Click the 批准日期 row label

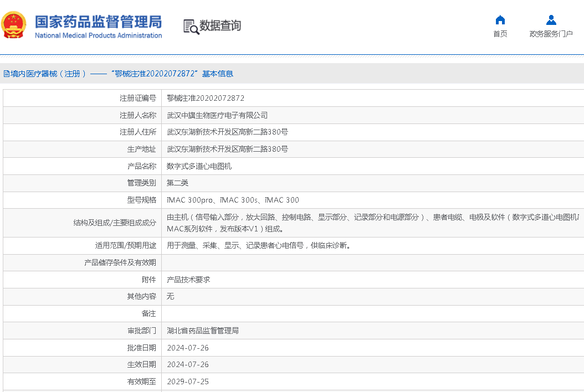click(141, 348)
